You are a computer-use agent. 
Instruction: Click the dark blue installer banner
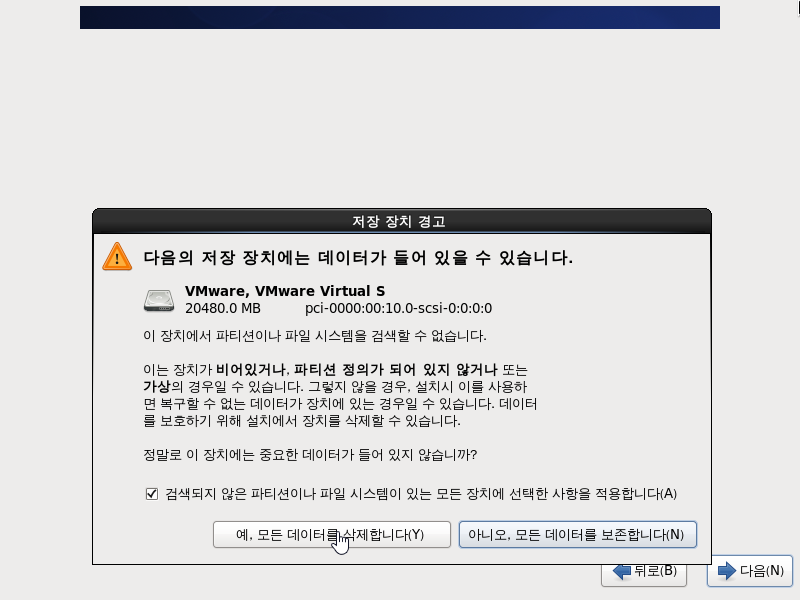tap(400, 17)
